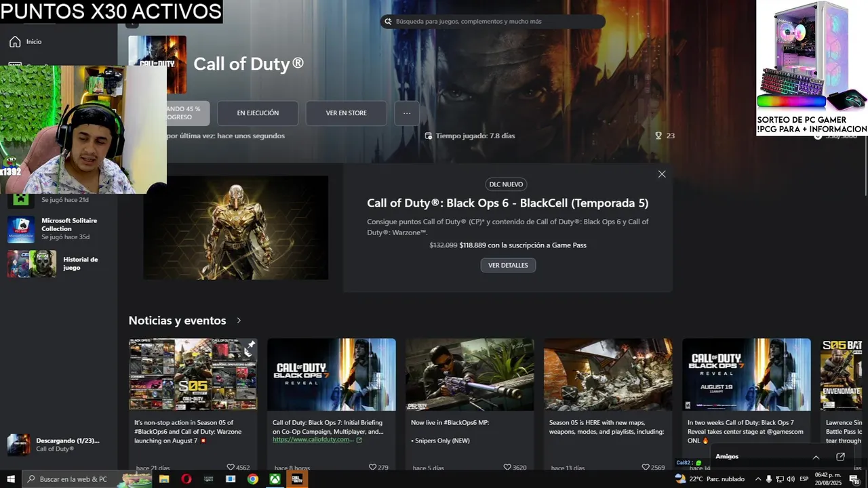Click the EN EJECUCIÓN button

click(258, 113)
